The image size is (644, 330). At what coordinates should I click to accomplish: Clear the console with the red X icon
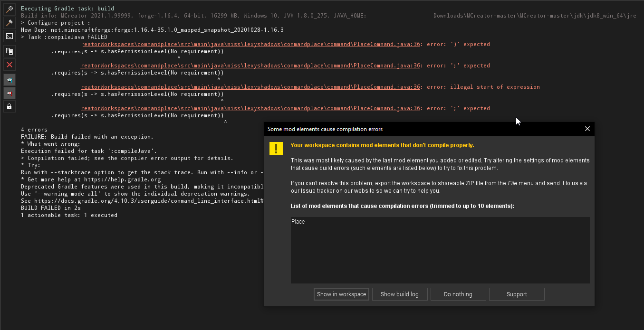click(10, 65)
